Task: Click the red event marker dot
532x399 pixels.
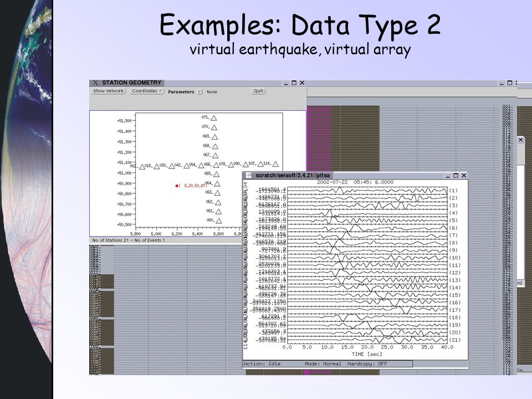Action: click(177, 186)
